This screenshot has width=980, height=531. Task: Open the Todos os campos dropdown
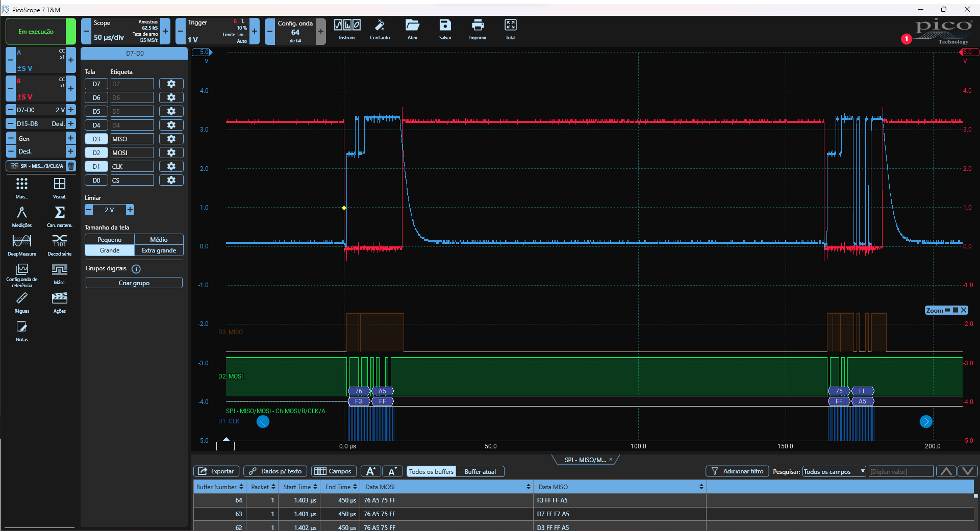pyautogui.click(x=834, y=471)
